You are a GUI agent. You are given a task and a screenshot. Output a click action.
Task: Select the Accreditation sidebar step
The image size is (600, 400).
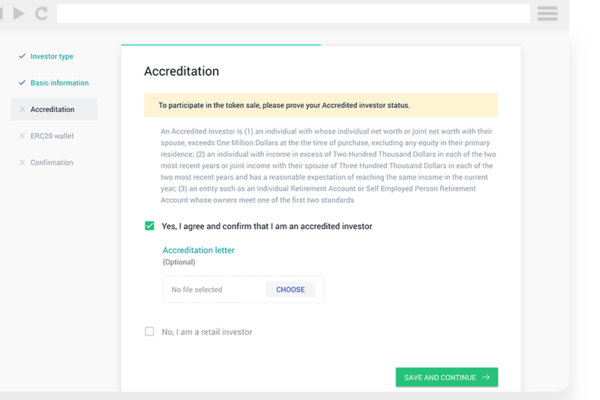[x=54, y=109]
